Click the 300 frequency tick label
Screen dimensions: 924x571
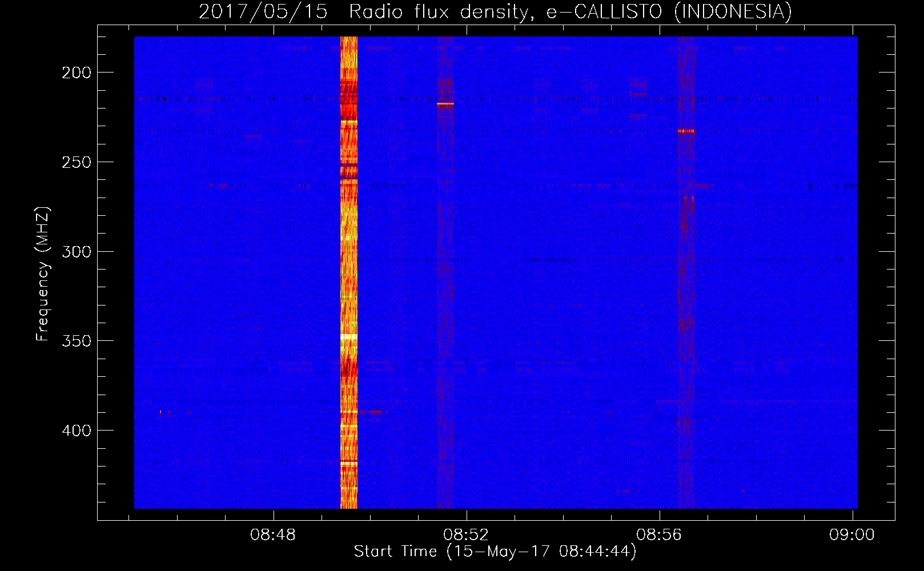[77, 252]
